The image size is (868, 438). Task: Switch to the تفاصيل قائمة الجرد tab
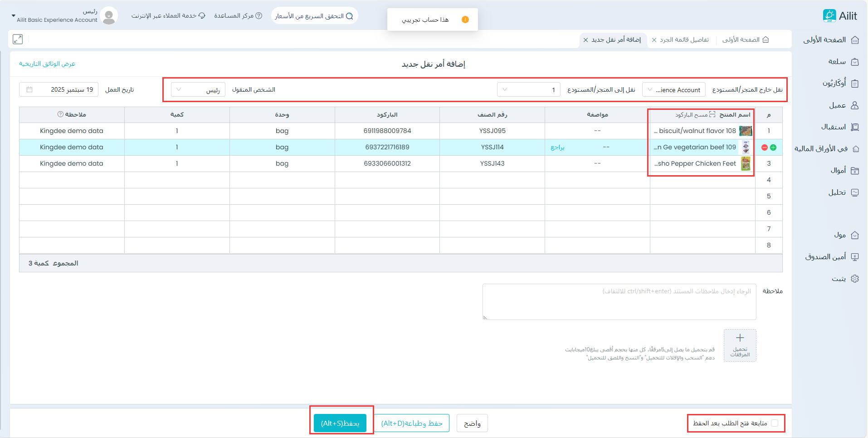(684, 40)
